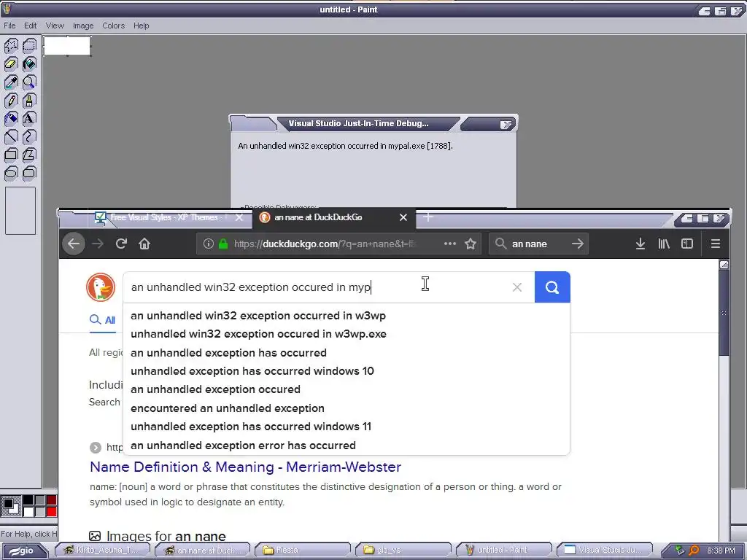Viewport: 747px width, 560px height.
Task: Select the Airbrush tool in Paint
Action: pos(11,119)
